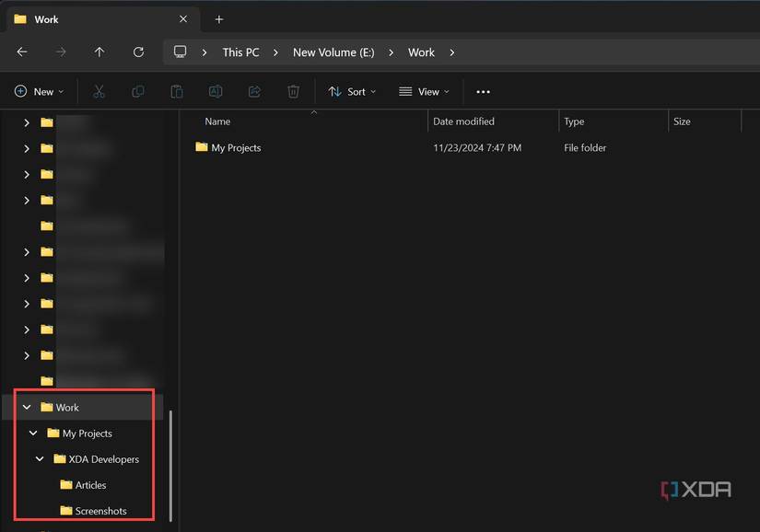Open the See more ellipsis menu

click(x=483, y=91)
